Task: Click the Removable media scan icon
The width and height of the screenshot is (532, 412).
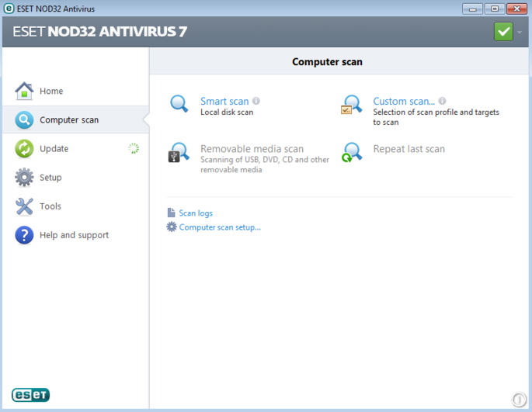Action: pyautogui.click(x=179, y=152)
